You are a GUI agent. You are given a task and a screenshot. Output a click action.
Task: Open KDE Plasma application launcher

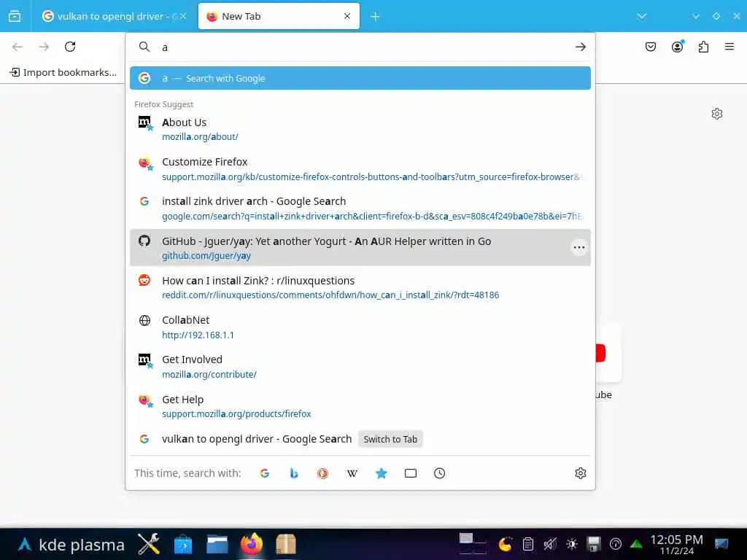[71, 544]
